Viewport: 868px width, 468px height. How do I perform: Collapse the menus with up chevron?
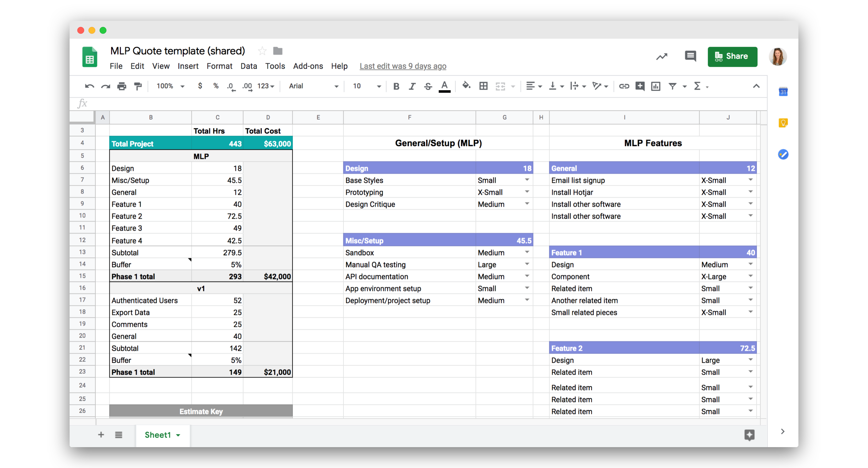click(x=756, y=86)
